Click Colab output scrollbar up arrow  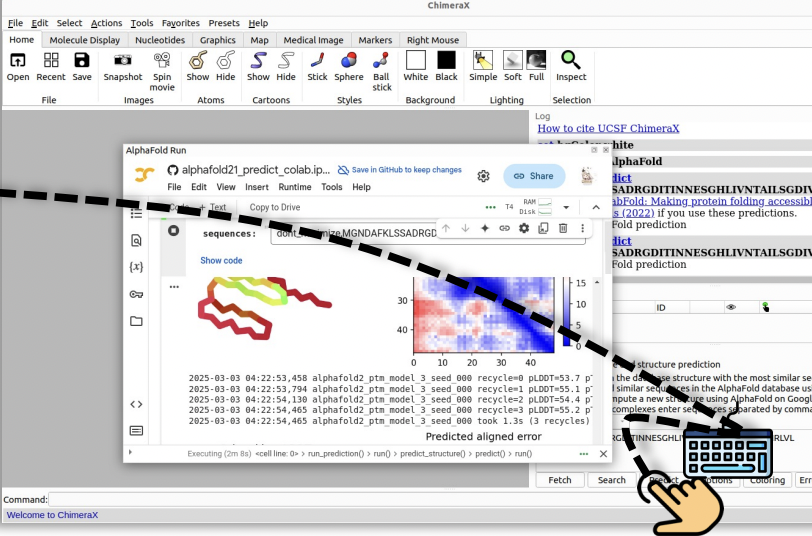[x=597, y=282]
